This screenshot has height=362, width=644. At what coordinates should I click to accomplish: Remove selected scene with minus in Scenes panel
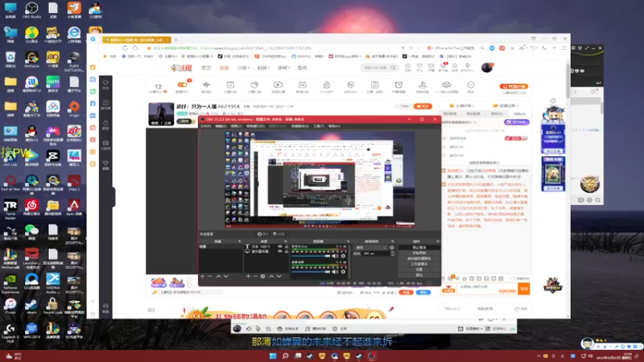[x=210, y=276]
